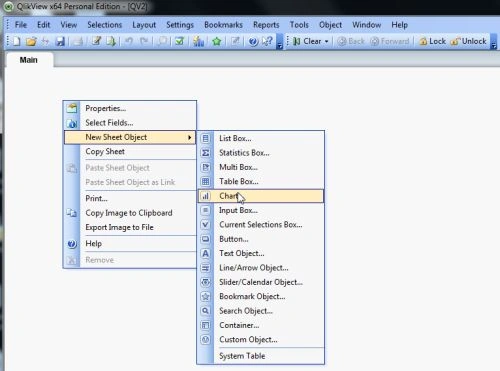
Task: Click the sigma Statistics Box icon
Action: pos(206,153)
